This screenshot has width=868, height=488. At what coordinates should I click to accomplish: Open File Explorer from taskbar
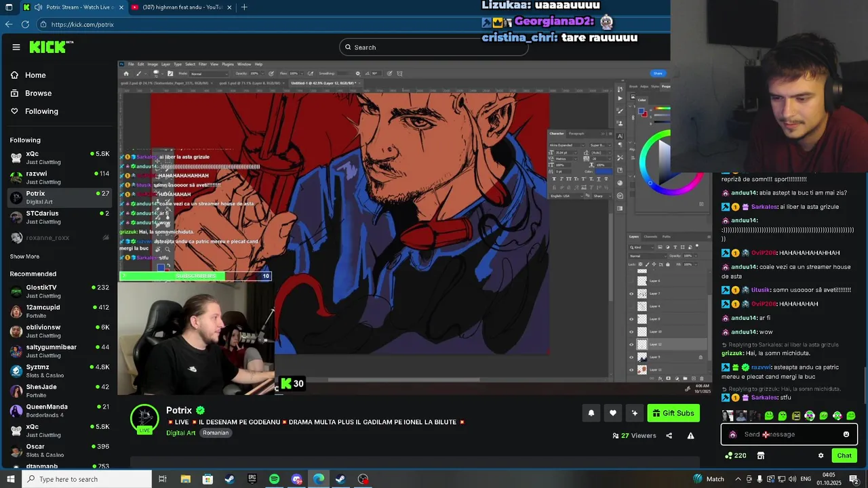pyautogui.click(x=185, y=479)
